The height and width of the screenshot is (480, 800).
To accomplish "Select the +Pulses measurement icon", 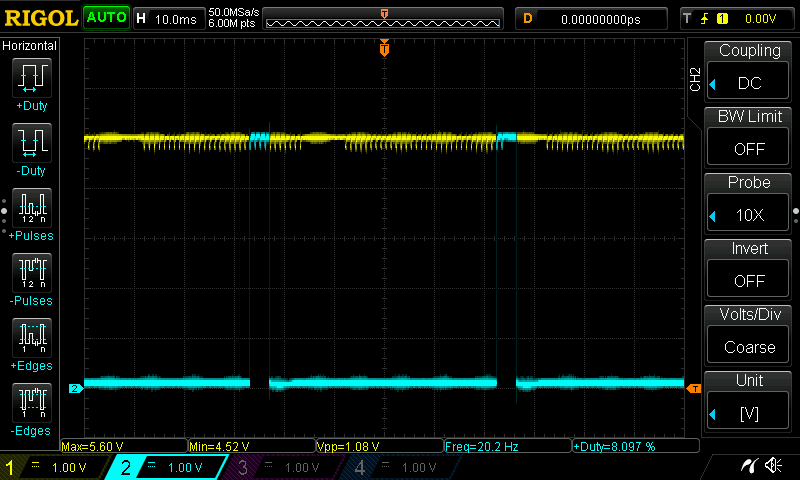I will point(32,208).
